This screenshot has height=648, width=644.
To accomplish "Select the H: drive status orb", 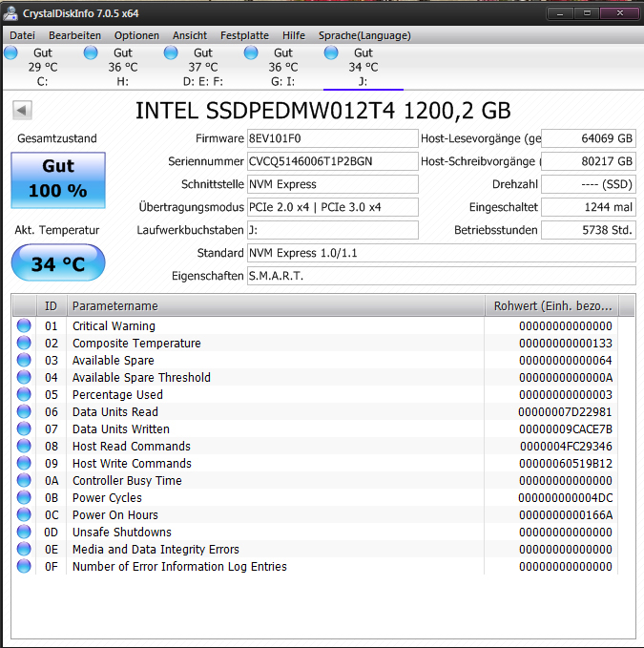I will 91,53.
